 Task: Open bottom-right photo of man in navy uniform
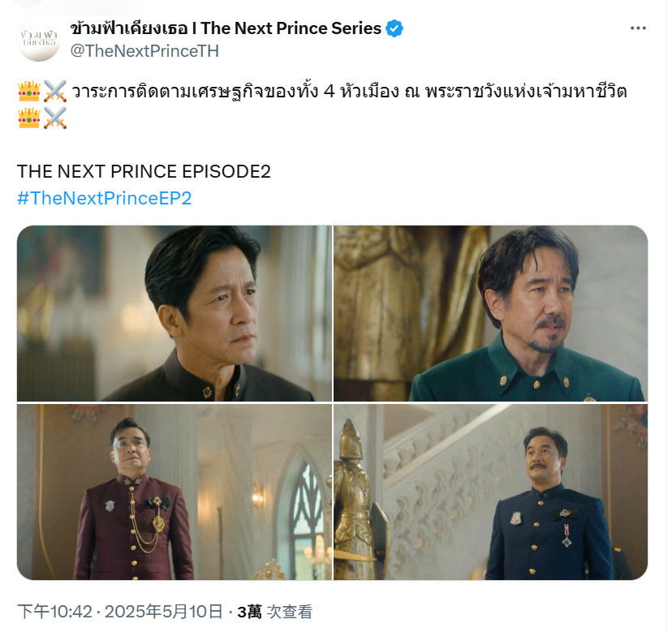point(491,492)
